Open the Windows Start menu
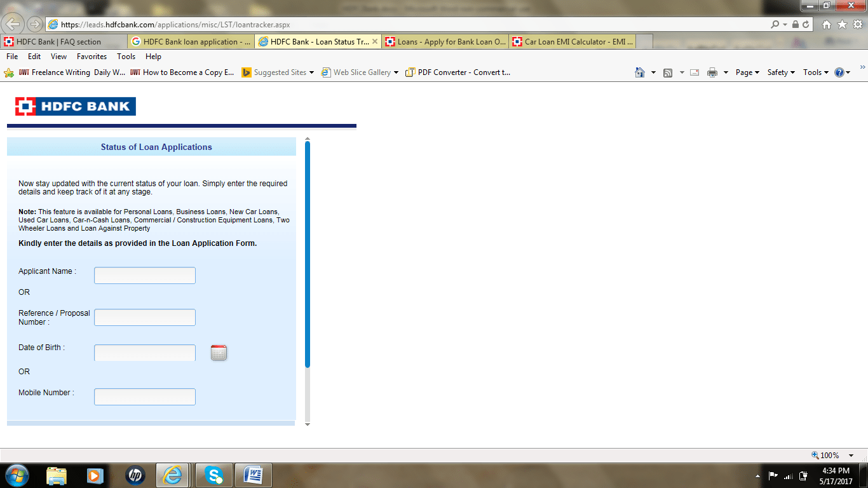868x488 pixels. click(x=17, y=475)
